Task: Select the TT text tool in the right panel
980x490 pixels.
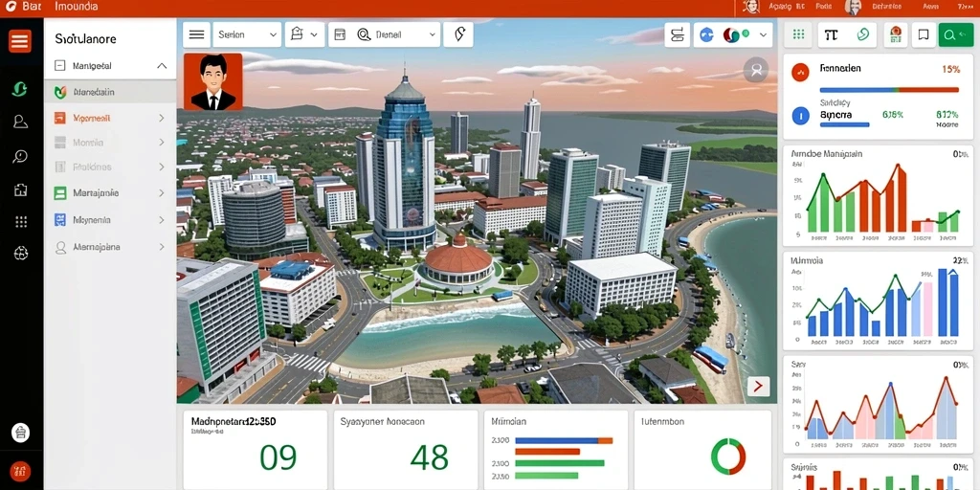Action: coord(832,35)
